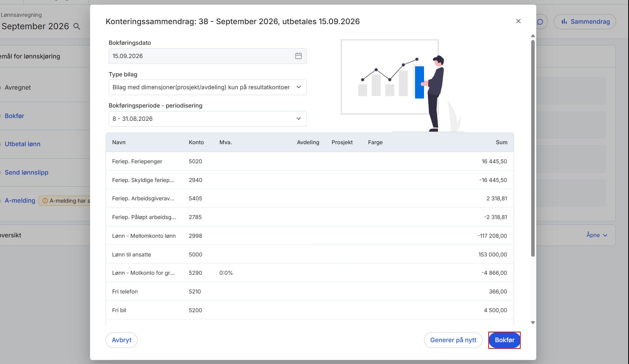The image size is (629, 364).
Task: Click the scroll down arrow in dialog
Action: [533, 323]
